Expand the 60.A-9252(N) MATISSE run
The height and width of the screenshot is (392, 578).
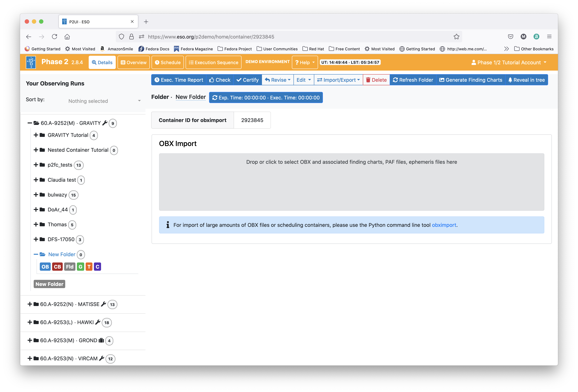(30, 304)
